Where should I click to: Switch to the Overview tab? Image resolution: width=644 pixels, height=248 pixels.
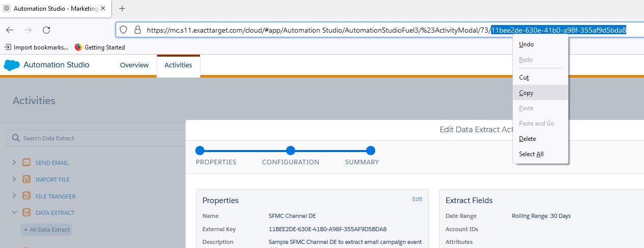(134, 65)
